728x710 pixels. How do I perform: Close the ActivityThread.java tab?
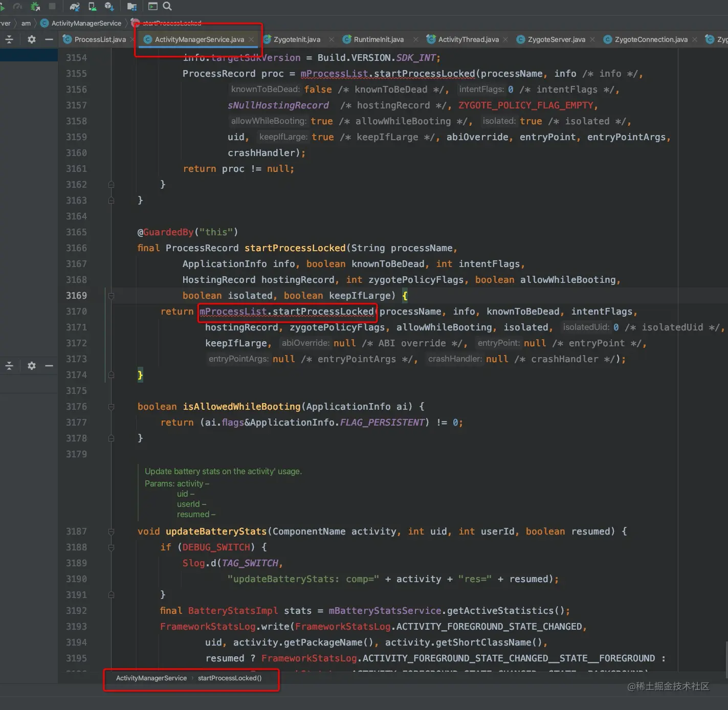tap(505, 39)
